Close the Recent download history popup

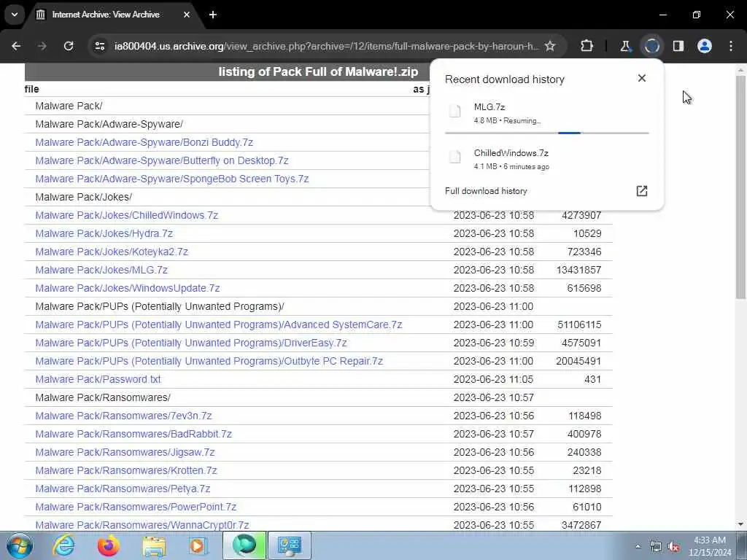click(x=642, y=78)
